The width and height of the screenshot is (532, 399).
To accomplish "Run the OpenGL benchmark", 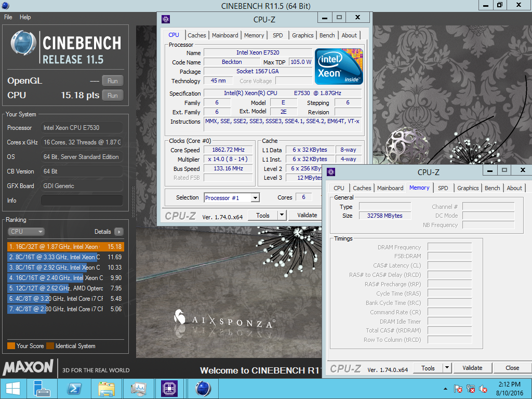I will coord(113,81).
